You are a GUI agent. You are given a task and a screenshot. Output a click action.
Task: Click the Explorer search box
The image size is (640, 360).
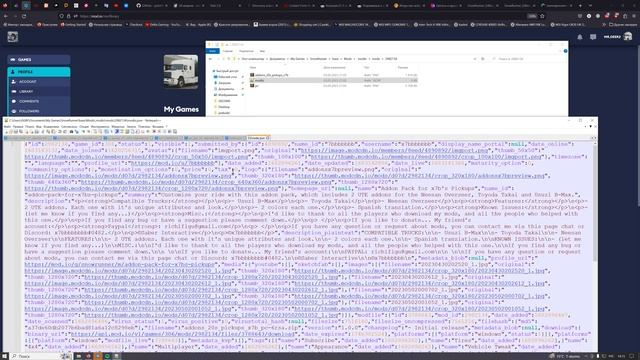(x=527, y=59)
